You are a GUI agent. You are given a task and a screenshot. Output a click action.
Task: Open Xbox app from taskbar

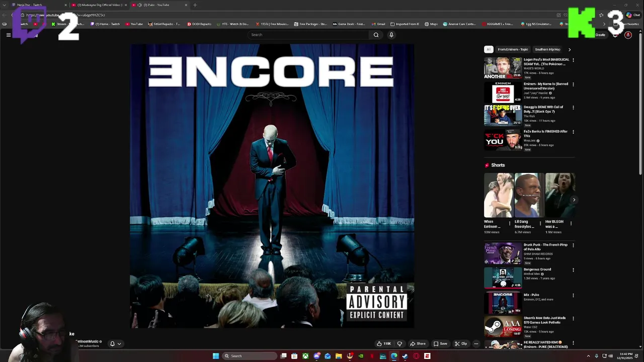pyautogui.click(x=305, y=356)
